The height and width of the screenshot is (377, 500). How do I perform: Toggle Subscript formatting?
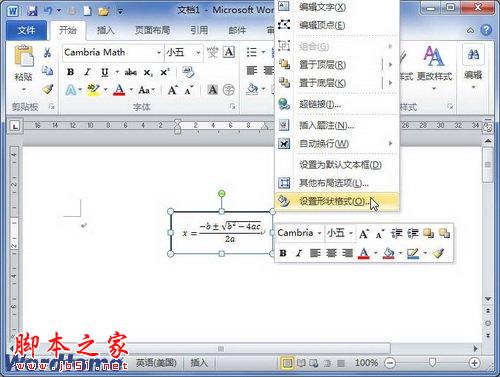click(148, 72)
